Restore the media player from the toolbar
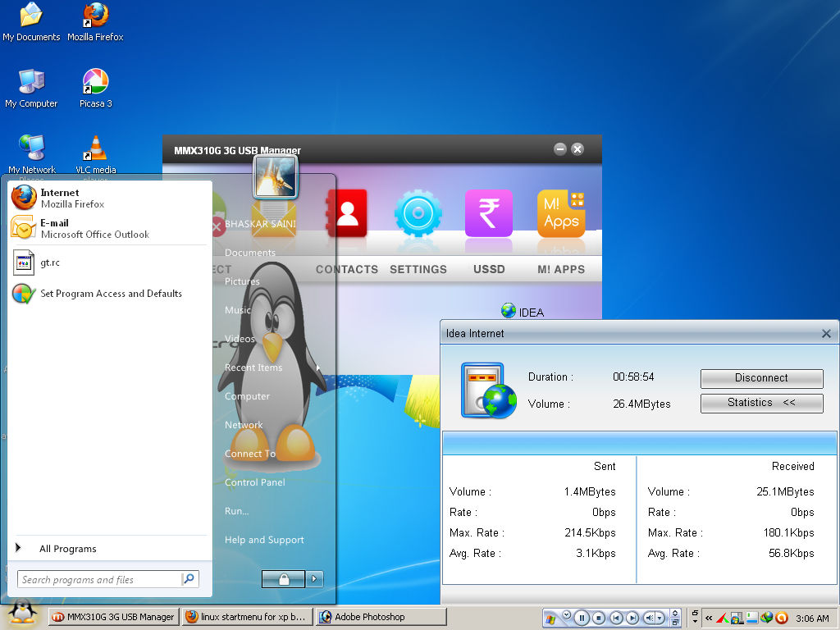 [x=676, y=623]
